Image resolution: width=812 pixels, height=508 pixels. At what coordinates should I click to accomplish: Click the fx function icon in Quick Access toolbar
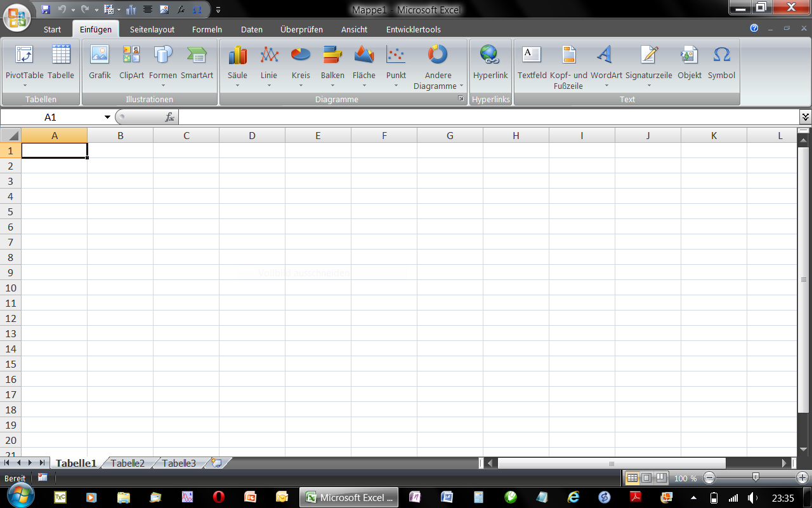[x=181, y=10]
